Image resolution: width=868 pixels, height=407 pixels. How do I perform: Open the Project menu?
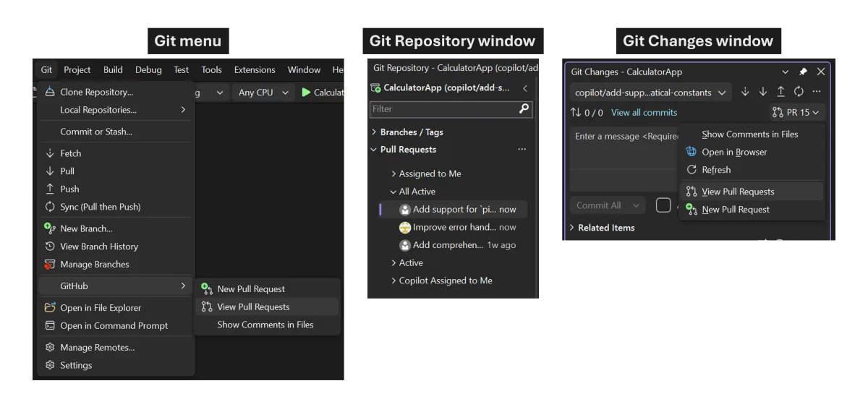coord(77,70)
